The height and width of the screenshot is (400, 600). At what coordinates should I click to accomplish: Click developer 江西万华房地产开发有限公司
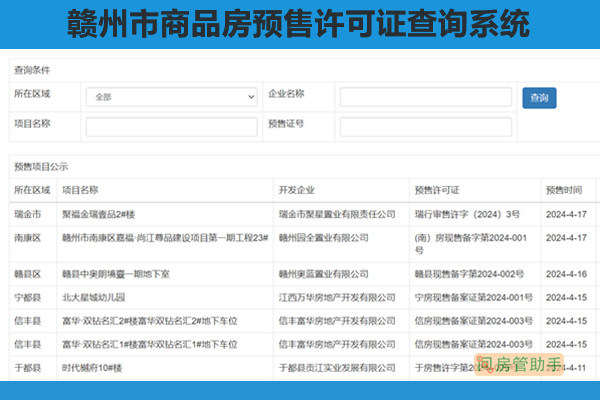point(337,297)
